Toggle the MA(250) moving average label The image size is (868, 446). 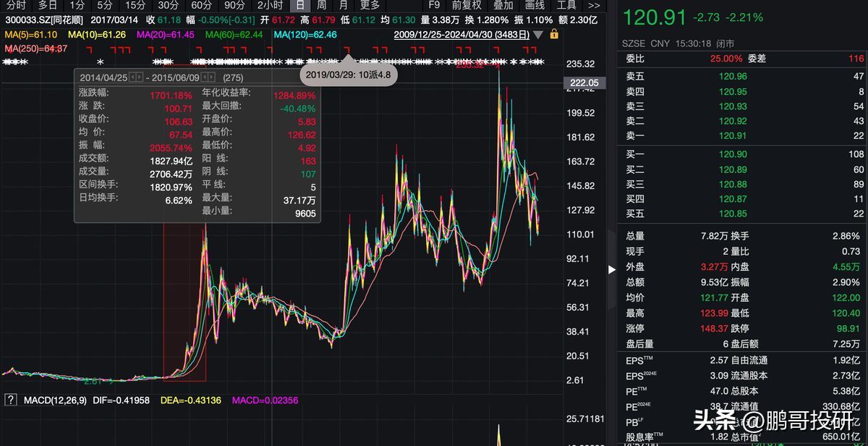22,48
